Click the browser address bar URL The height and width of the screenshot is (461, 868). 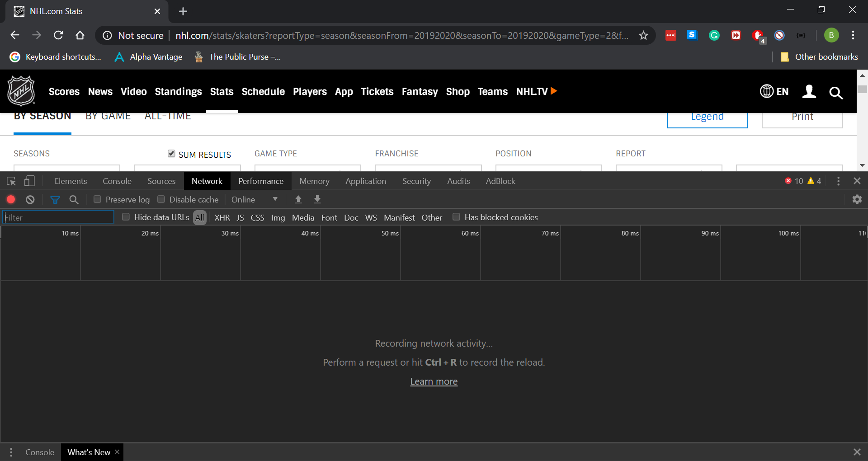click(x=401, y=35)
